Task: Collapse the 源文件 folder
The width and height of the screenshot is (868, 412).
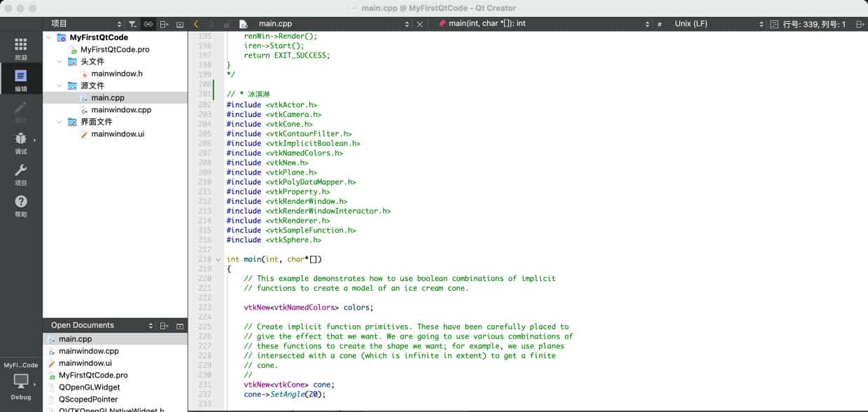Action: 60,86
